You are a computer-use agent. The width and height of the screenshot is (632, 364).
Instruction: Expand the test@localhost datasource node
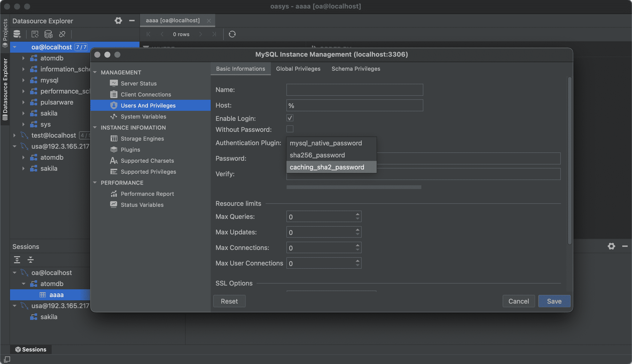click(x=15, y=135)
